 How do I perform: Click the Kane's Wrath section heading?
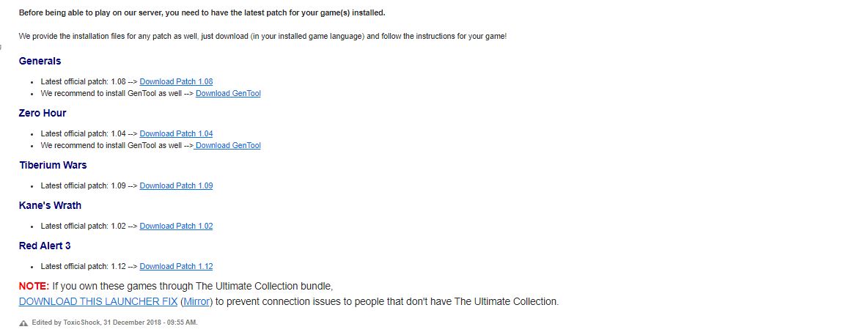point(50,205)
